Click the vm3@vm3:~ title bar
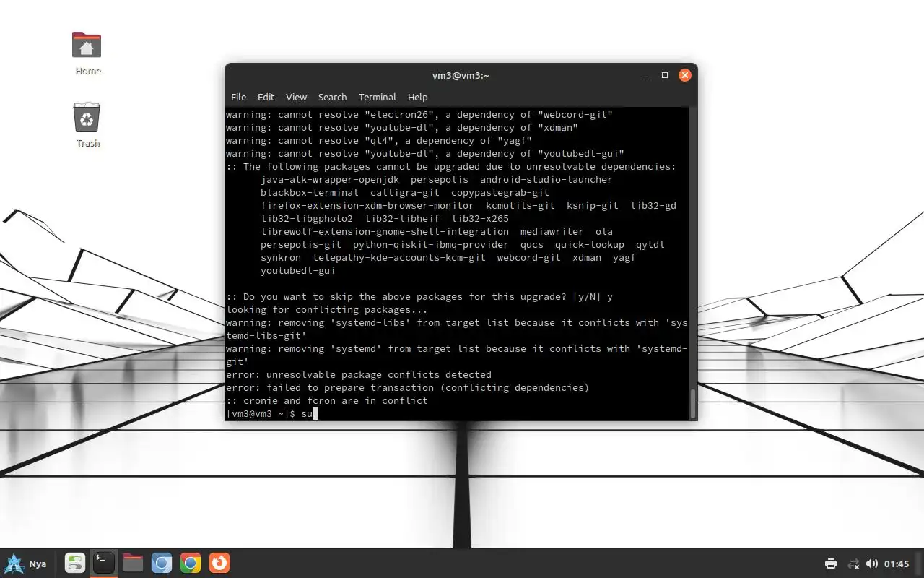This screenshot has height=578, width=924. click(x=461, y=75)
